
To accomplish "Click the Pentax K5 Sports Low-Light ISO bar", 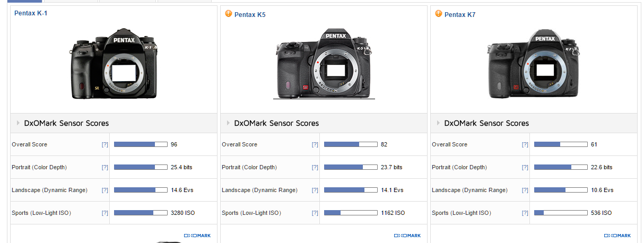I will click(x=351, y=213).
